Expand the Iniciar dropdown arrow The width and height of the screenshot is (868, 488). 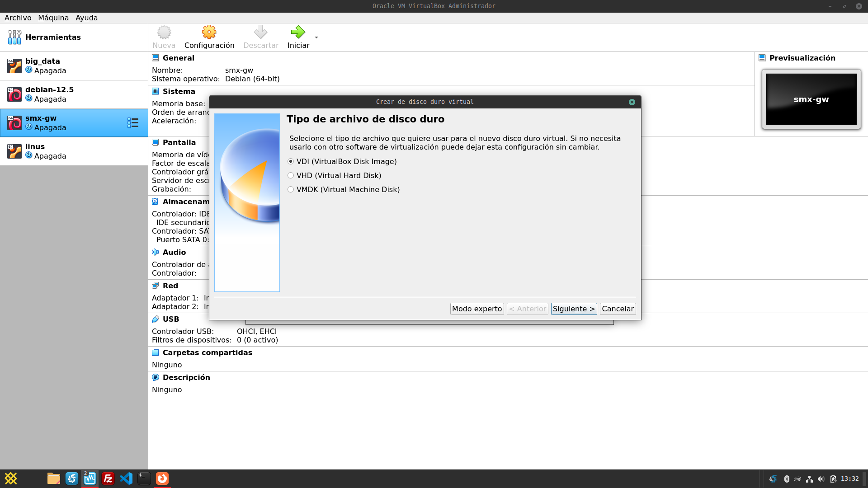[316, 38]
